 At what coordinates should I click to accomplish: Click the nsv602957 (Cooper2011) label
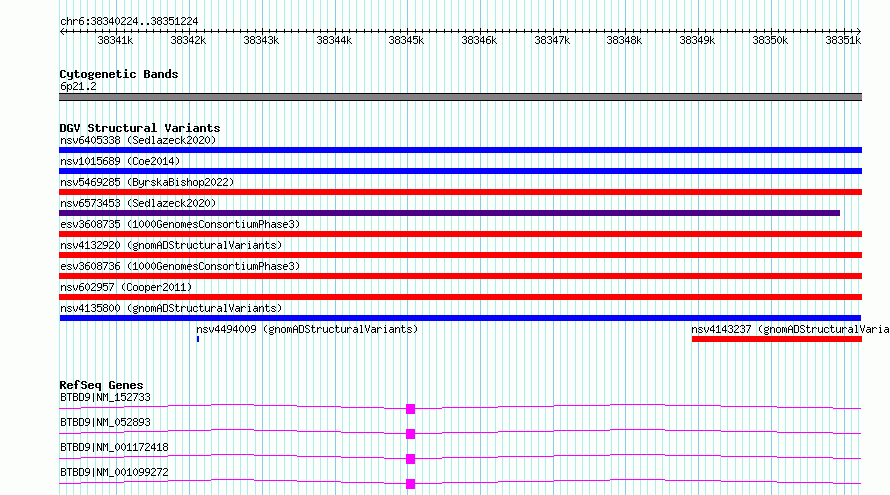pyautogui.click(x=126, y=287)
